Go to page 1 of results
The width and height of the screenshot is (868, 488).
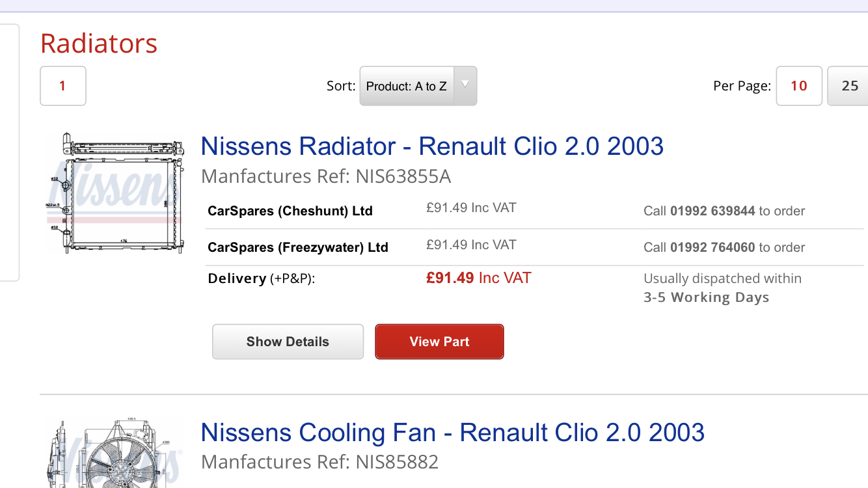coord(62,86)
